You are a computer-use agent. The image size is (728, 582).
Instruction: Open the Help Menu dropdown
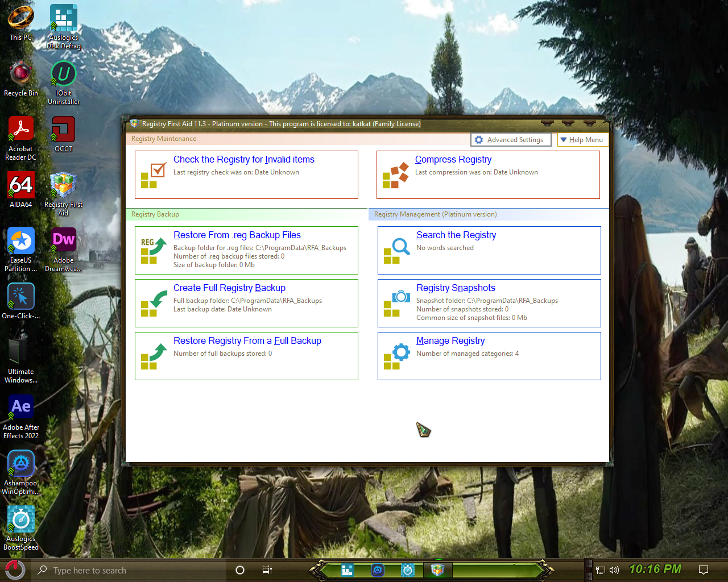click(581, 140)
